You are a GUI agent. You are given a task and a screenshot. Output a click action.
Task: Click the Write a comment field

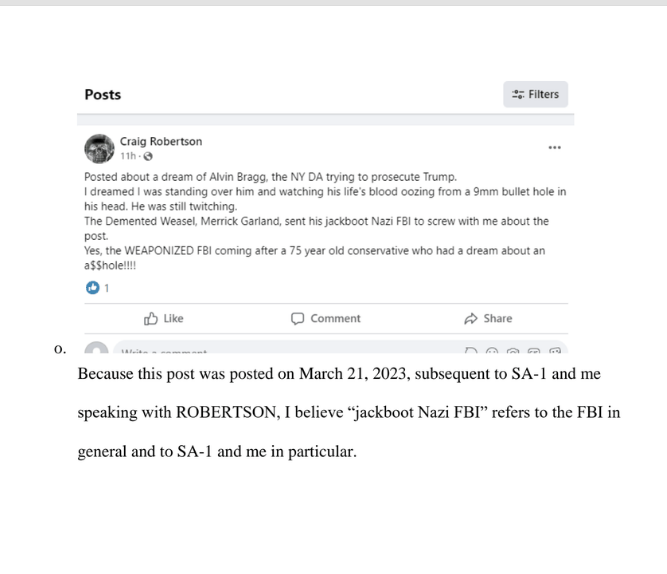[x=340, y=347]
